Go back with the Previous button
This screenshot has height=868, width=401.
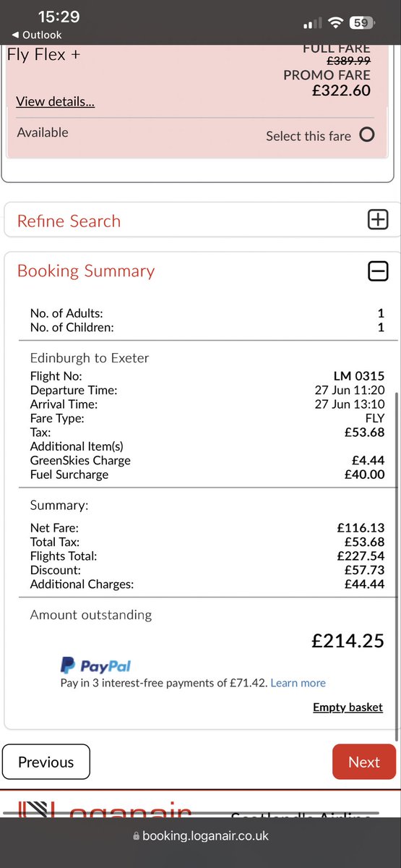point(46,762)
